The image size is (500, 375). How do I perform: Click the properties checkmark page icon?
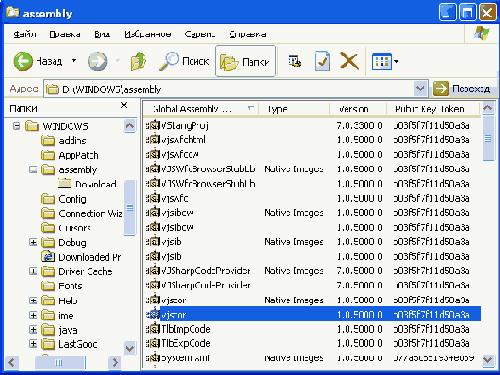tap(322, 61)
